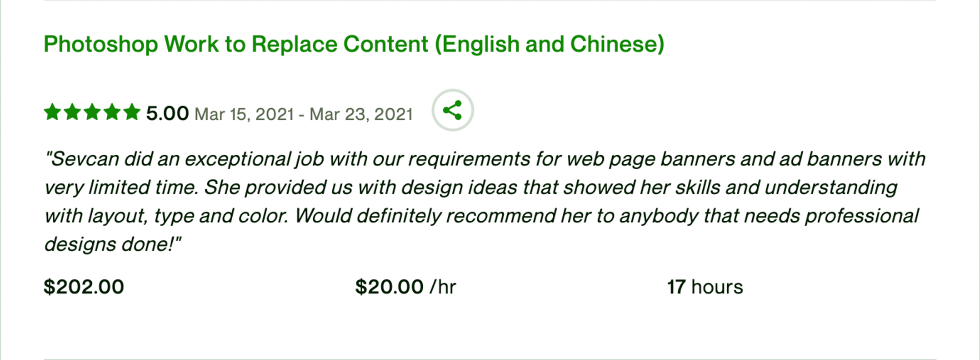Screen dimensions: 980x360
Task: Click the first green rating star
Action: click(x=52, y=112)
